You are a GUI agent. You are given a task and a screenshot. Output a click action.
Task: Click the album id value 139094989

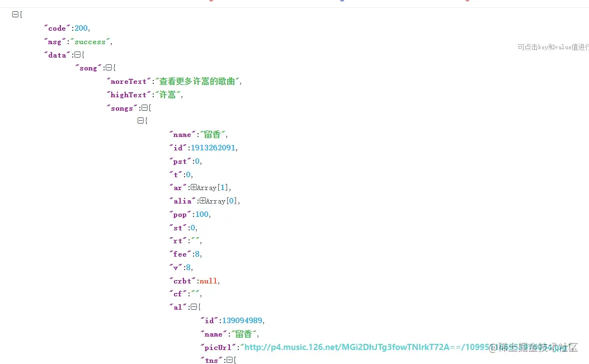click(x=242, y=320)
